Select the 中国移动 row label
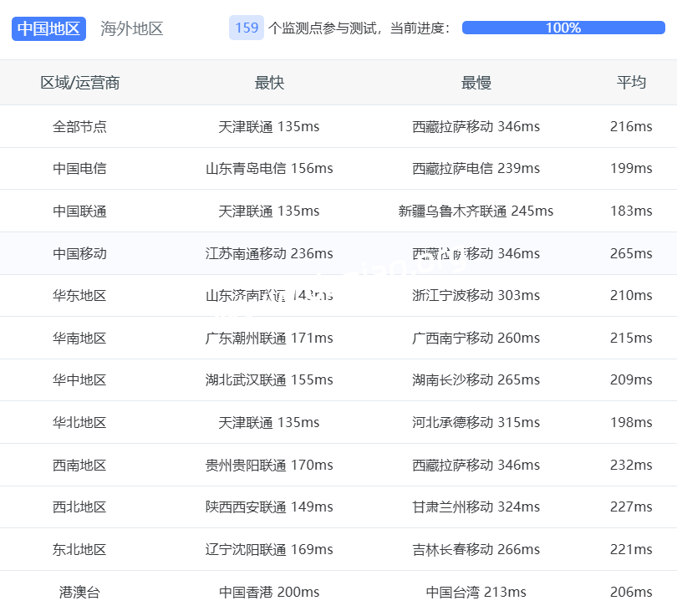The width and height of the screenshot is (677, 616). pyautogui.click(x=79, y=253)
